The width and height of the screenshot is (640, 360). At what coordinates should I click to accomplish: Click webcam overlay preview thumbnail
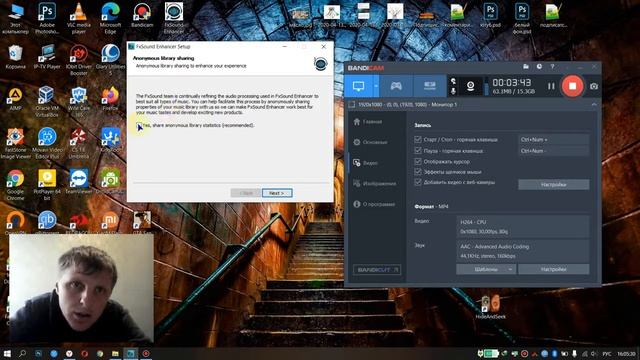[81, 288]
